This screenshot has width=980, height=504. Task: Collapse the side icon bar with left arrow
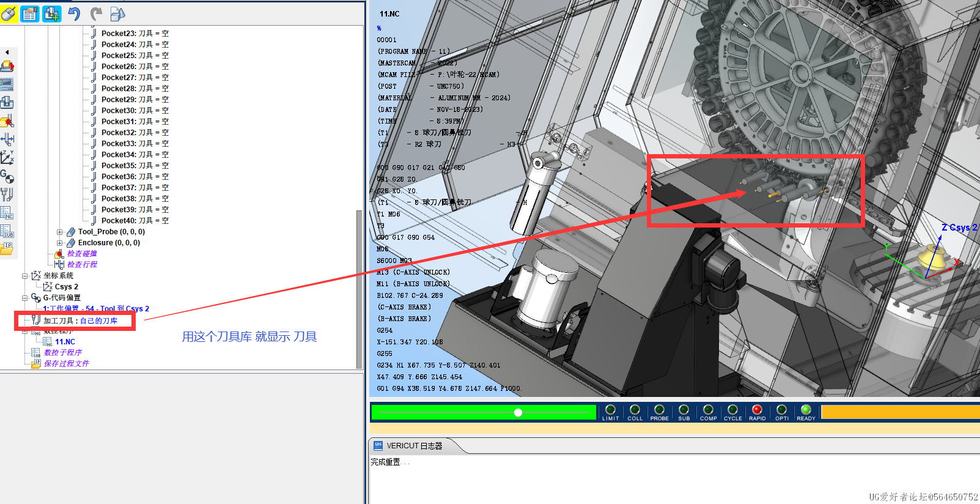[x=7, y=53]
